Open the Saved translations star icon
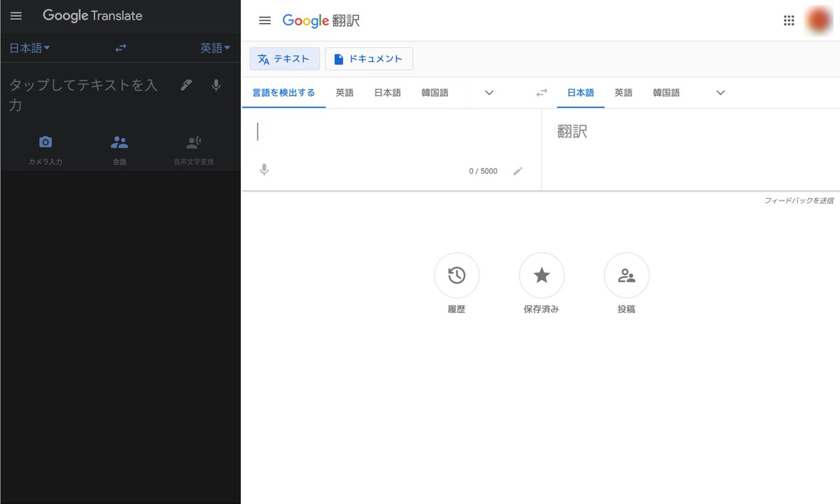The image size is (840, 504). click(541, 274)
